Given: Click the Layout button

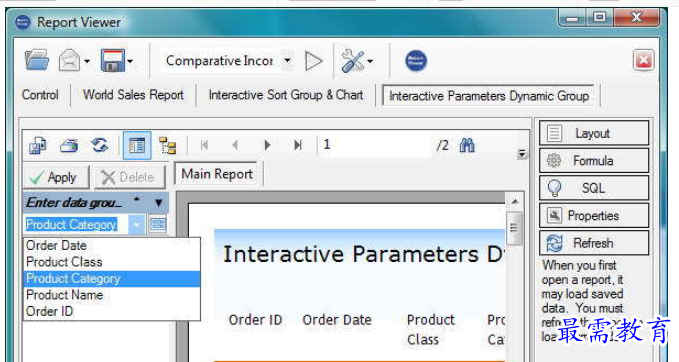Looking at the screenshot, I should [x=594, y=133].
